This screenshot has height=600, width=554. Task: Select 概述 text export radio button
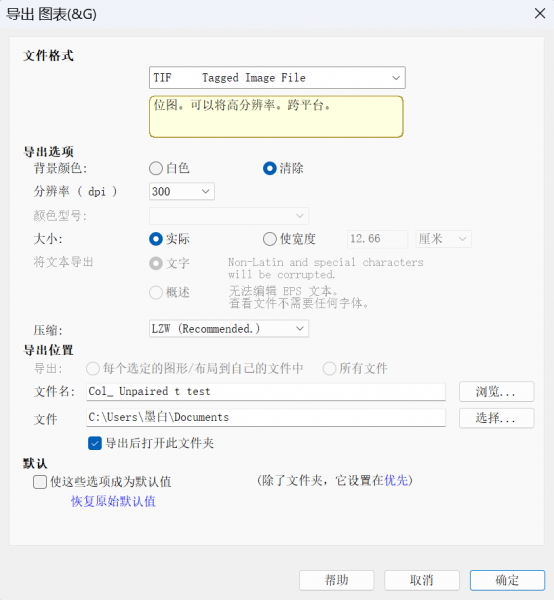[x=156, y=293]
